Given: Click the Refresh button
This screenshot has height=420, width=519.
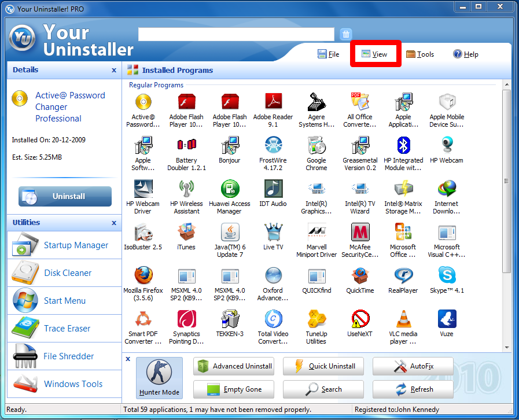Looking at the screenshot, I should pos(413,389).
